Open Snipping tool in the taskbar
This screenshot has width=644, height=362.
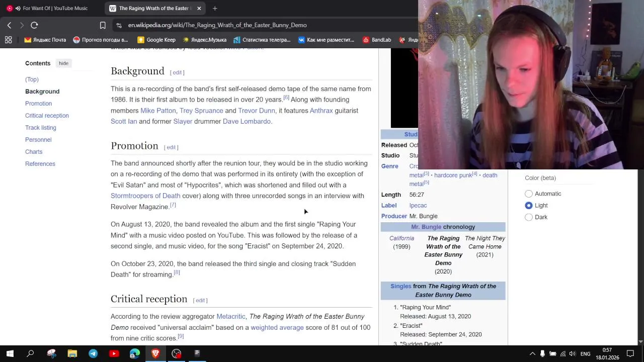(51, 353)
